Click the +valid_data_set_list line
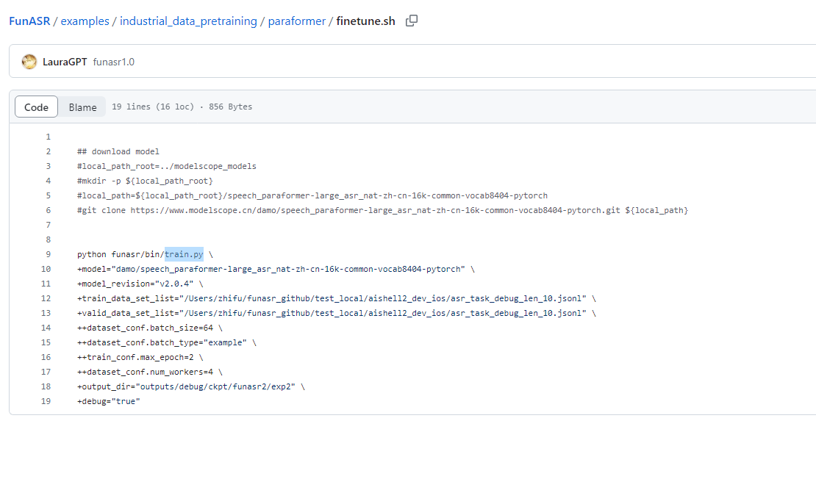Image resolution: width=816 pixels, height=504 pixels. coord(336,313)
